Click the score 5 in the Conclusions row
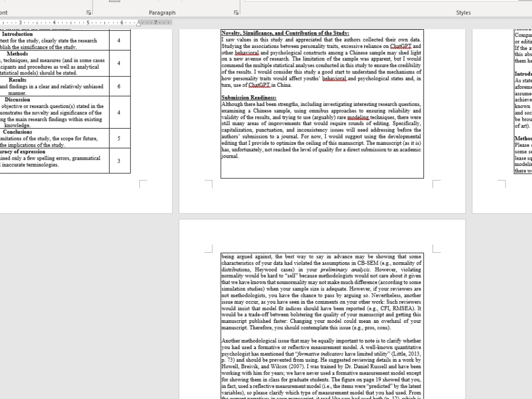This screenshot has width=532, height=399. pos(119,138)
